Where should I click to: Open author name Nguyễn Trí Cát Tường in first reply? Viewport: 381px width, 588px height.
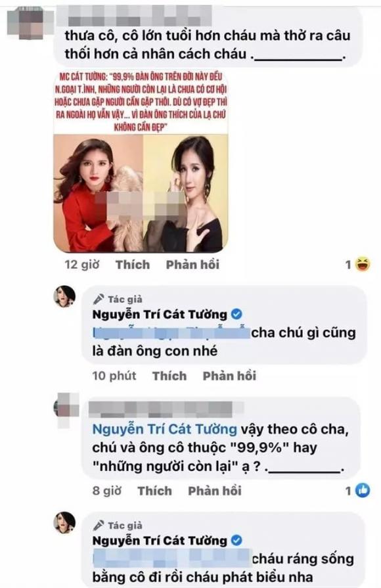pyautogui.click(x=160, y=314)
